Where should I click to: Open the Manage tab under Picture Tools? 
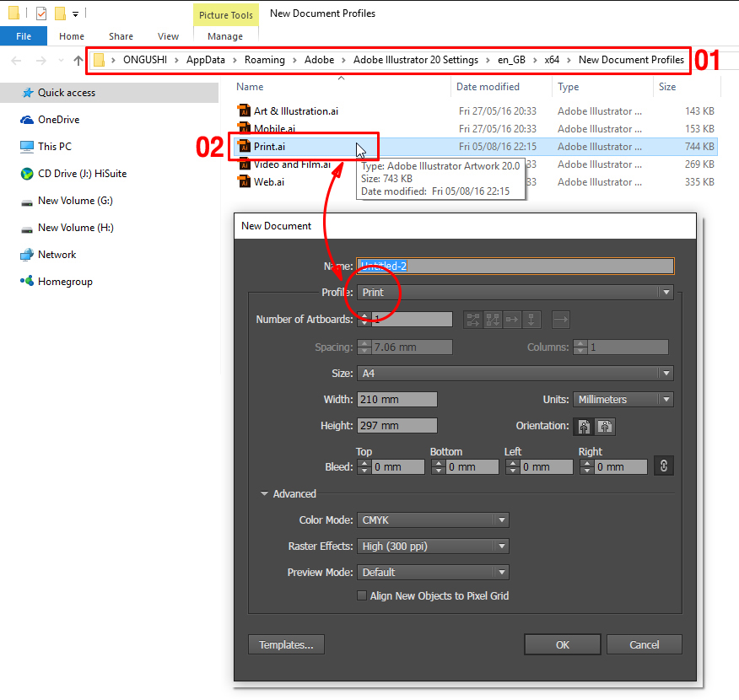[225, 36]
